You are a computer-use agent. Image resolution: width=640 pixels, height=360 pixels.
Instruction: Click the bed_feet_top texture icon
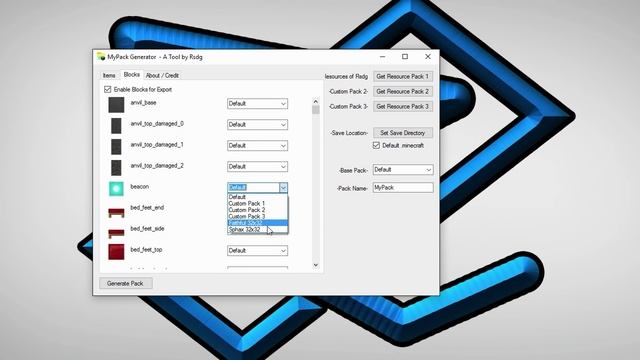tap(116, 251)
